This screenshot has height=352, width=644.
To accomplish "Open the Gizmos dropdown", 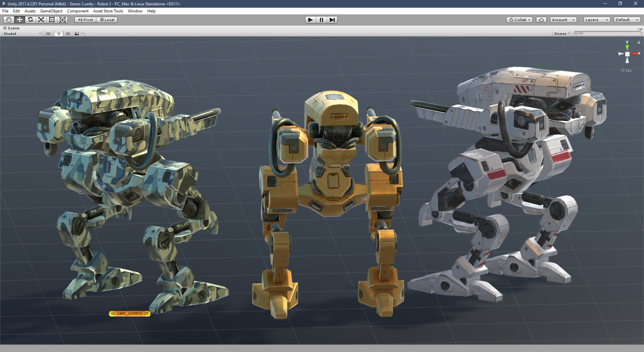I will 561,33.
